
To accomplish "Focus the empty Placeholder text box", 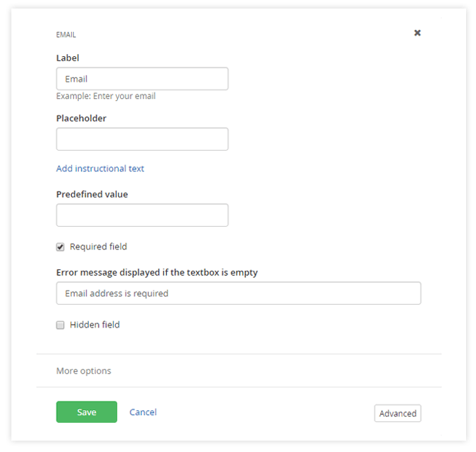I will tap(142, 139).
